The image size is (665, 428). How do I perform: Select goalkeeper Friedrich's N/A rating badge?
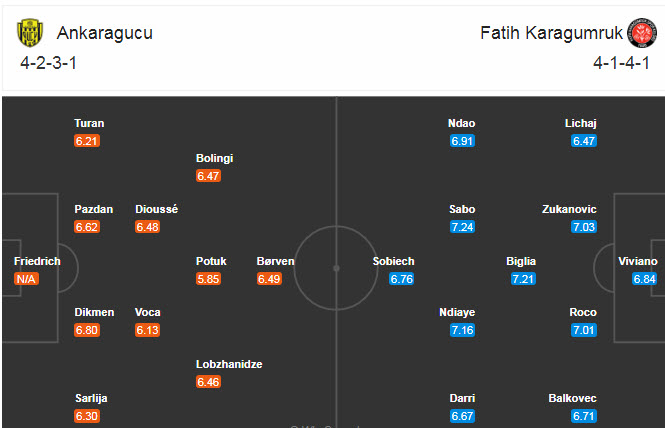[x=26, y=279]
